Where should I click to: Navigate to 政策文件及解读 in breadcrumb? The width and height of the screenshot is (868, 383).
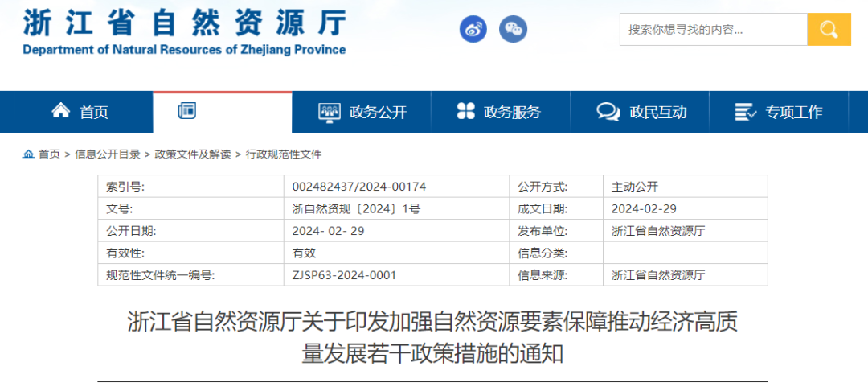(x=193, y=154)
